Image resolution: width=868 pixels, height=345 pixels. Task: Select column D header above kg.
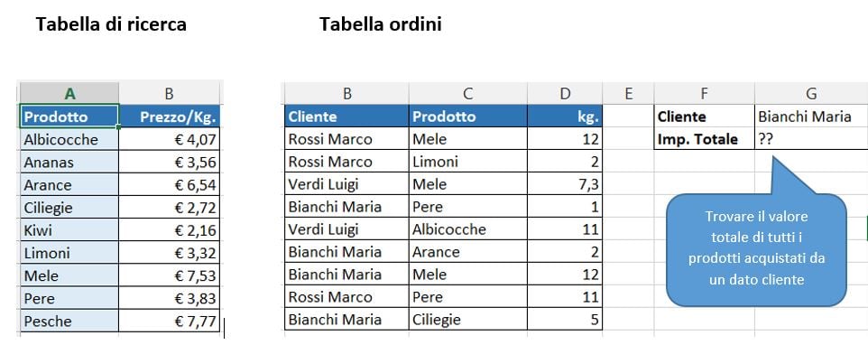tap(565, 94)
